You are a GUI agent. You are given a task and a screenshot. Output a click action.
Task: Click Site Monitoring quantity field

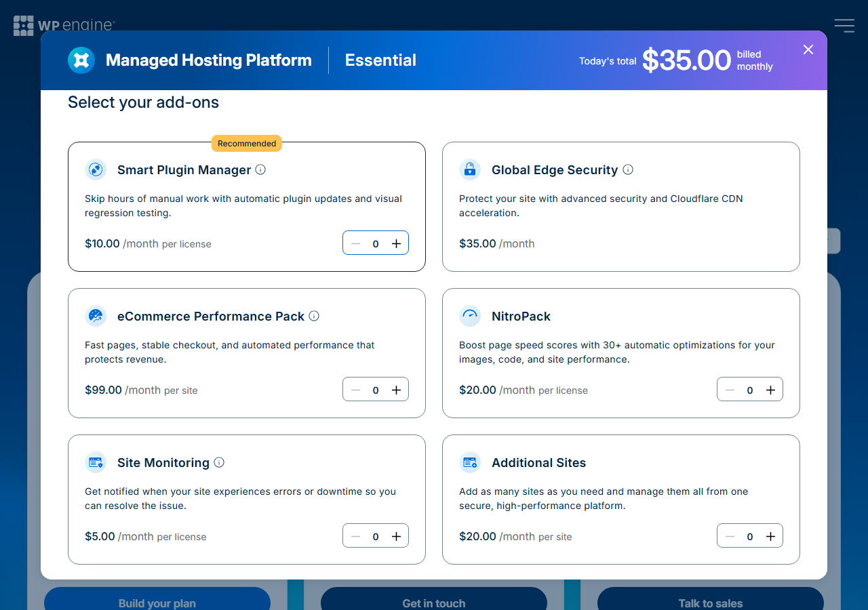pyautogui.click(x=376, y=536)
